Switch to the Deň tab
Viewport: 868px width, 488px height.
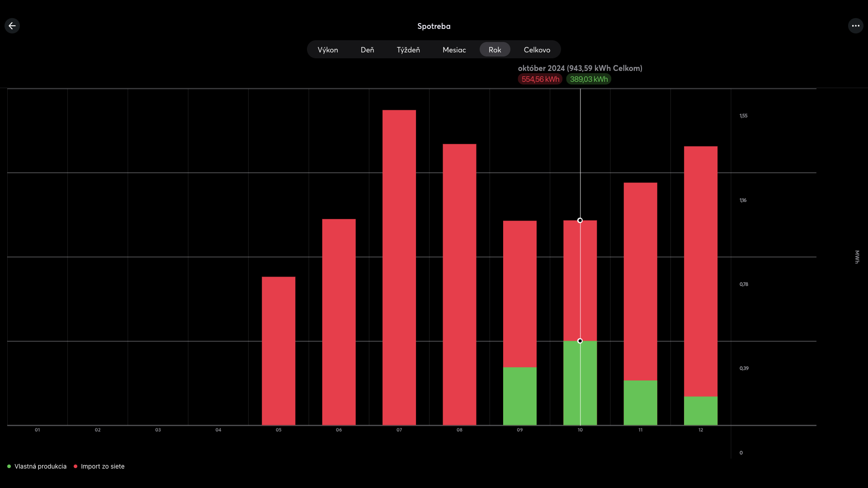click(x=367, y=50)
